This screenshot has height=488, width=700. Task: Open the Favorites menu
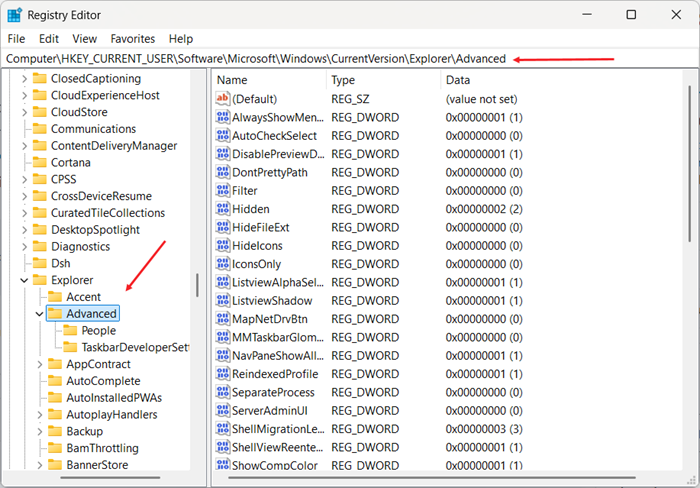133,39
